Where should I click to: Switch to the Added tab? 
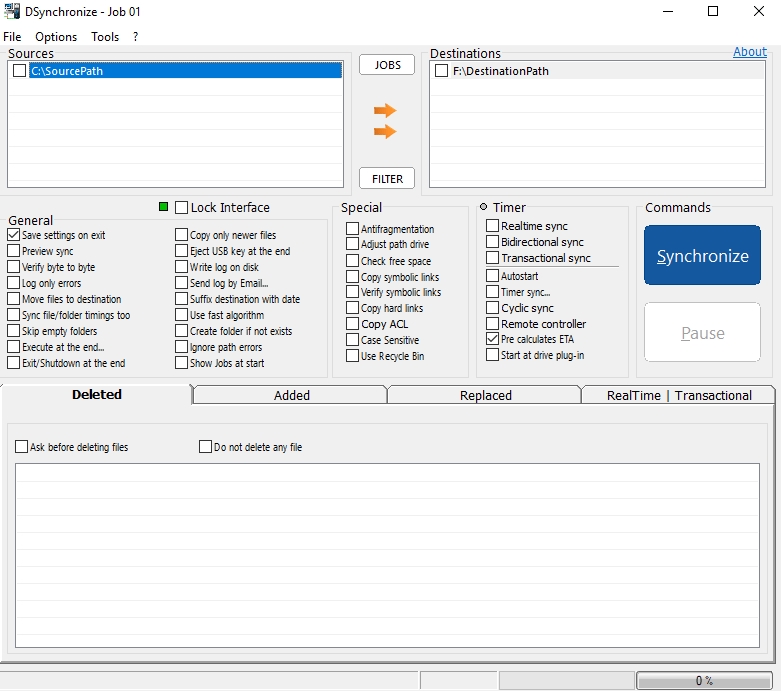click(x=291, y=395)
